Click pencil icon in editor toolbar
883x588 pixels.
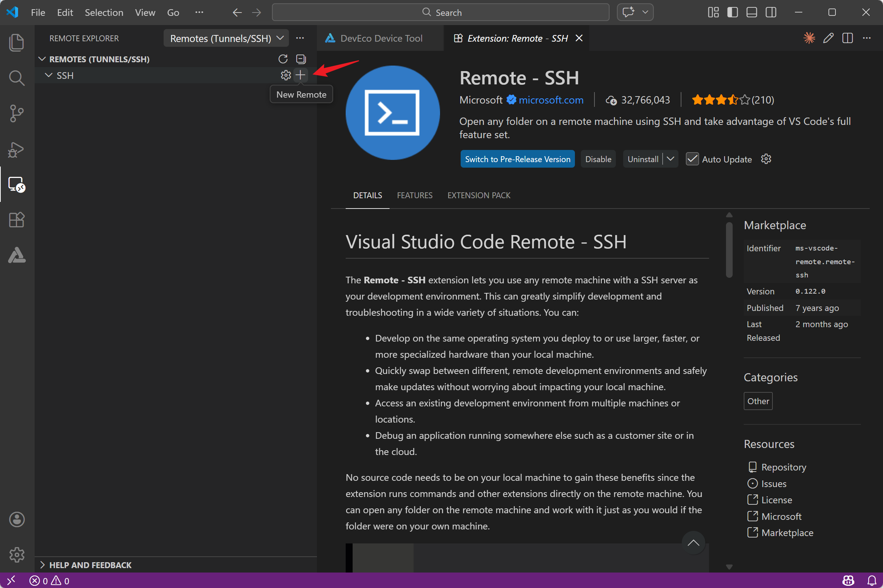[x=828, y=38]
